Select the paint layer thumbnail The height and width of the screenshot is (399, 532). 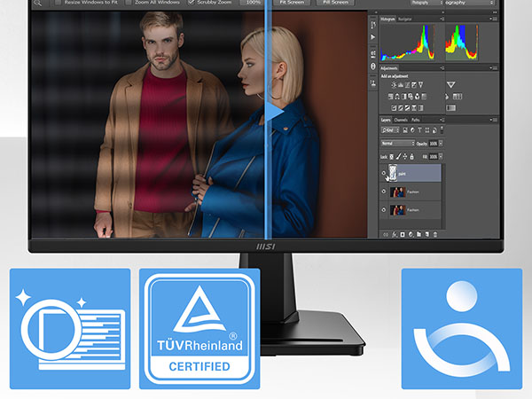click(393, 172)
